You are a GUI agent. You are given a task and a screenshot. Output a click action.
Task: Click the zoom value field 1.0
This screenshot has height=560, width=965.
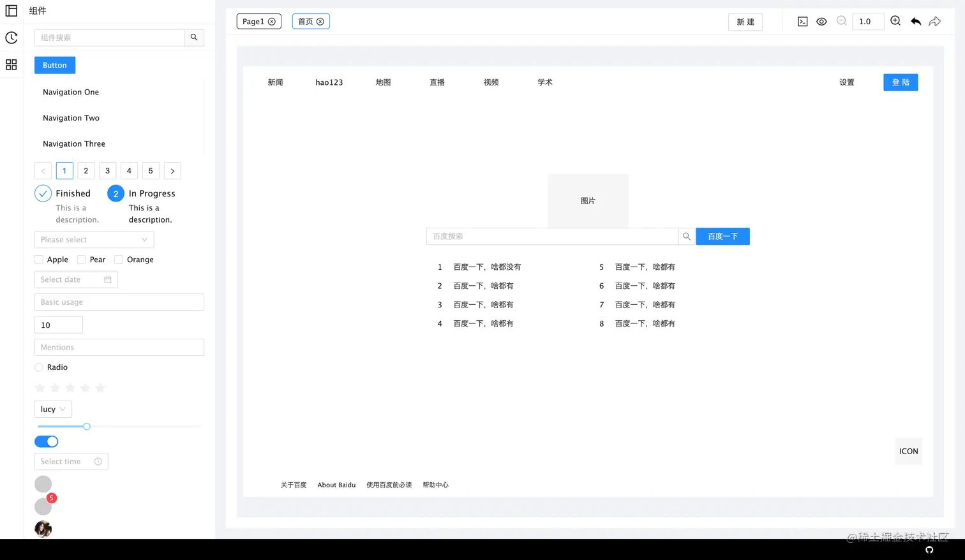[868, 22]
